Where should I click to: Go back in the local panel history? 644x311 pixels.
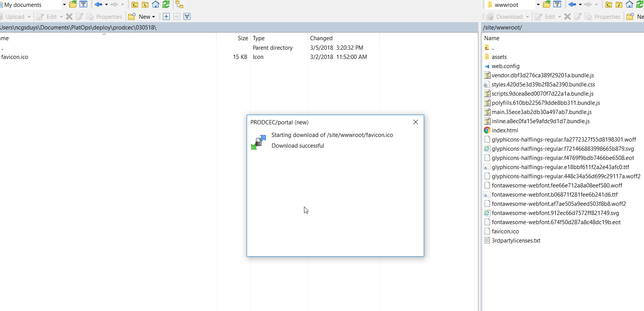coord(98,5)
